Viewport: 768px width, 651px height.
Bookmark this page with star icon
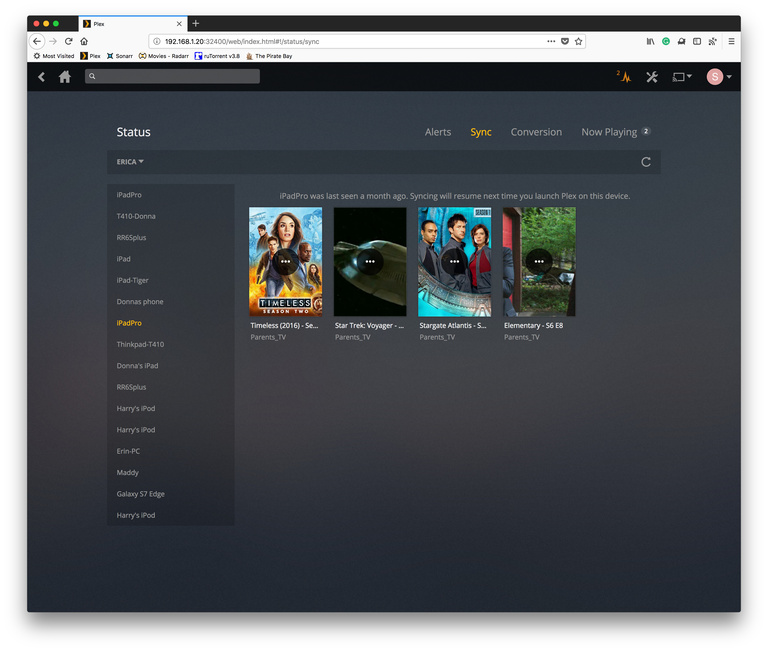pos(578,41)
